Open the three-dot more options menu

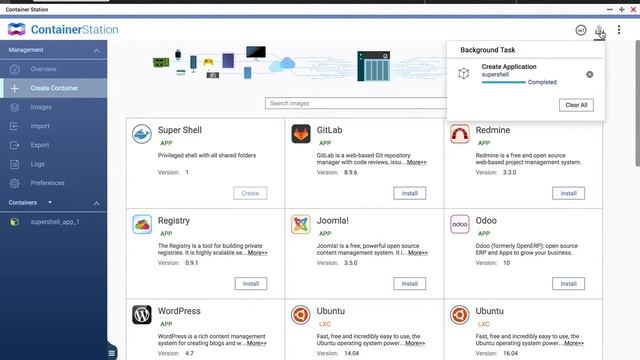[x=619, y=29]
